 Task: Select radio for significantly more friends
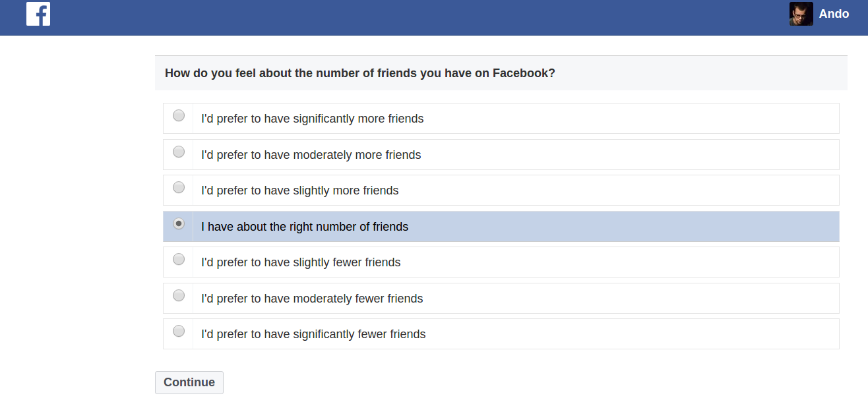pos(179,116)
